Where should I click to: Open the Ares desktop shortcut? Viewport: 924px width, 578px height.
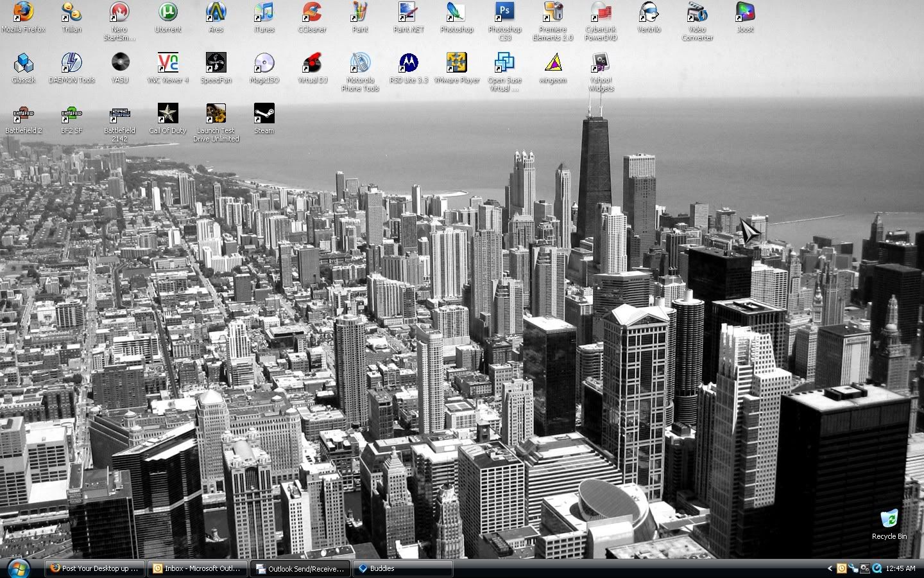(x=216, y=17)
